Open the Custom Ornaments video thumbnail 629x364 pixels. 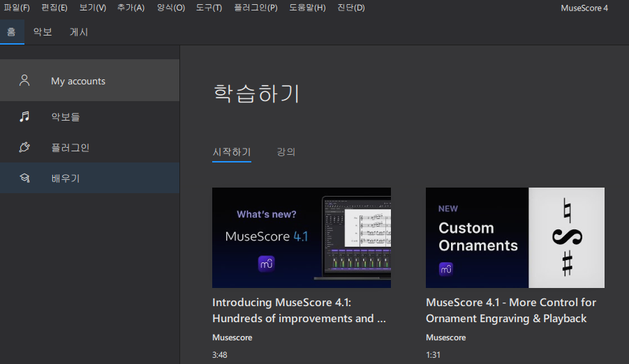click(x=515, y=237)
